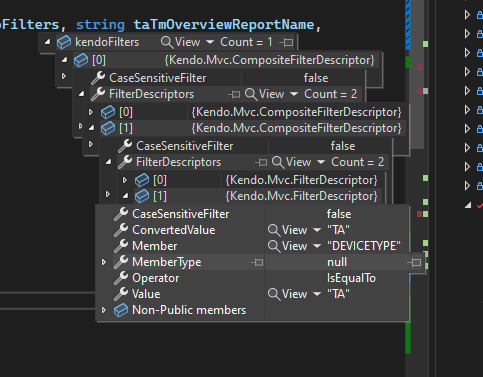The height and width of the screenshot is (377, 483).
Task: Click the cube icon of first CompositeFilterDescriptor [0]
Action: (x=81, y=60)
